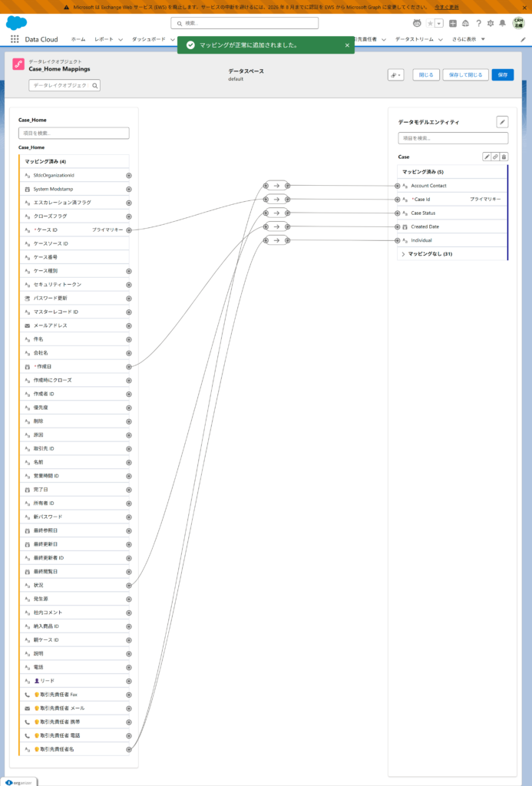This screenshot has height=786, width=532.
Task: Click the target connector of Individual
Action: click(x=397, y=240)
